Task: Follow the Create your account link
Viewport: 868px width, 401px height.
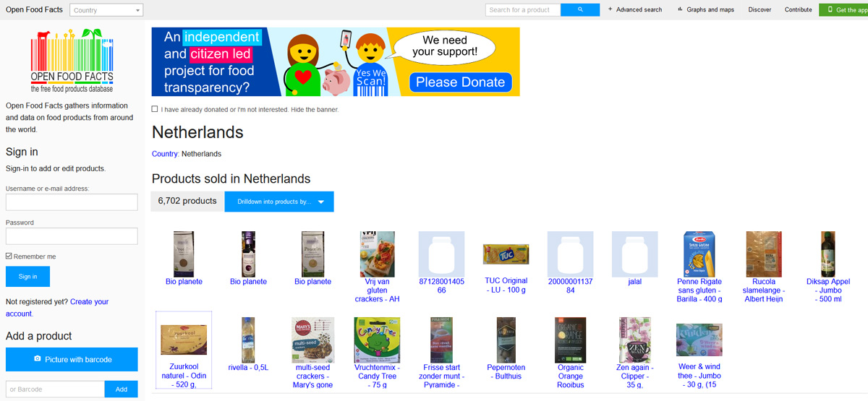Action: pos(57,308)
